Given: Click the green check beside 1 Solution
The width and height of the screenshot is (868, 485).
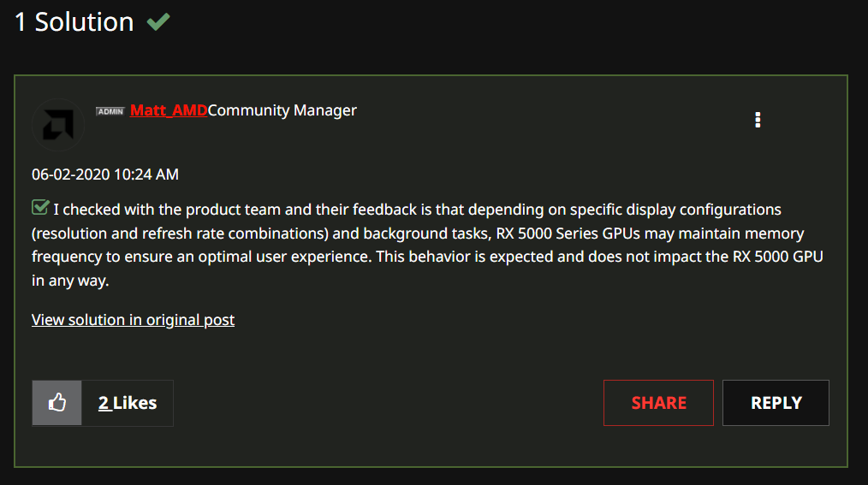Looking at the screenshot, I should [x=158, y=21].
